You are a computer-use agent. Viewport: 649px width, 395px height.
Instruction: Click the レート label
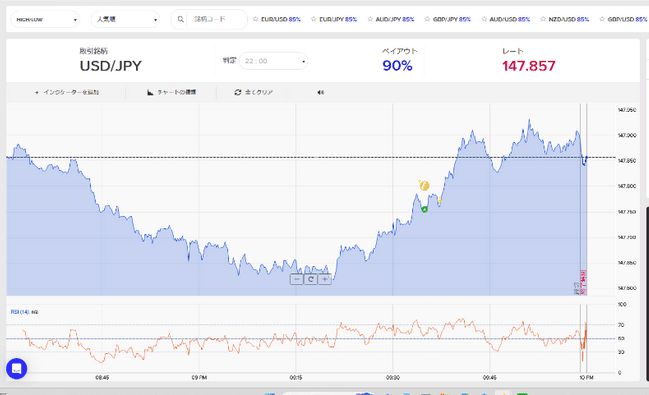513,51
